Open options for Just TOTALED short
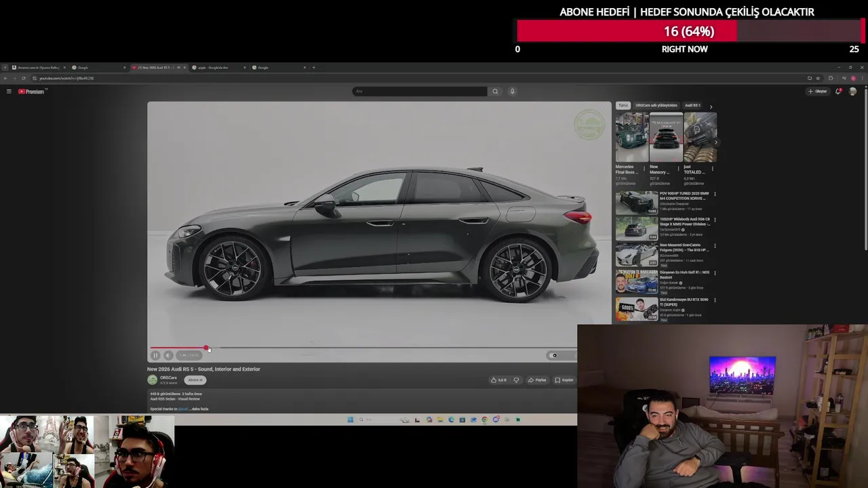This screenshot has height=488, width=868. 713,169
